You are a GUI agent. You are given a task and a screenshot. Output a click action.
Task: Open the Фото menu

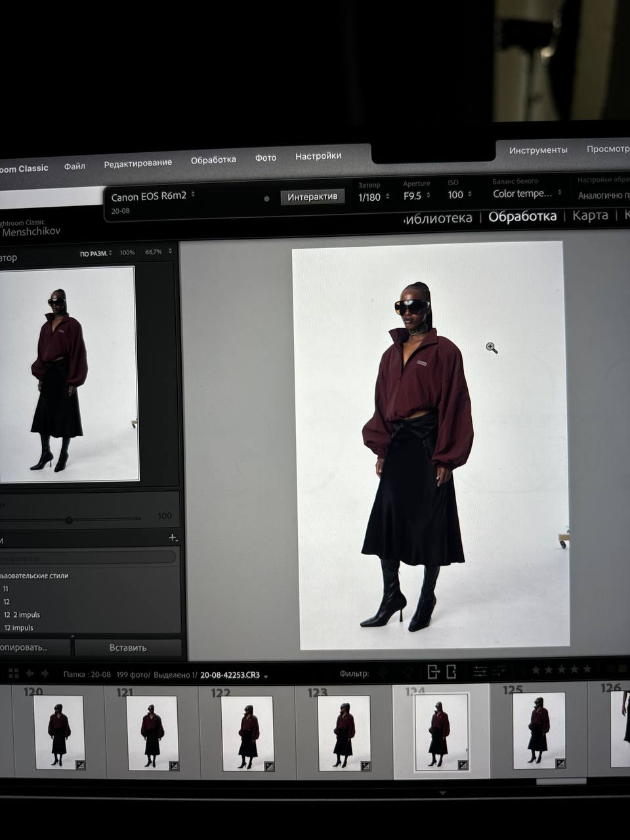[x=266, y=158]
